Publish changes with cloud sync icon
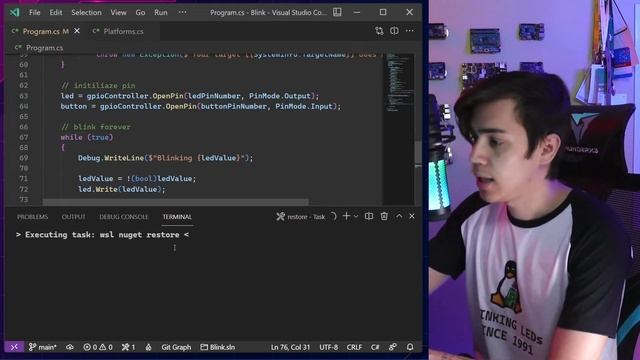Image resolution: width=640 pixels, height=360 pixels. (70, 347)
